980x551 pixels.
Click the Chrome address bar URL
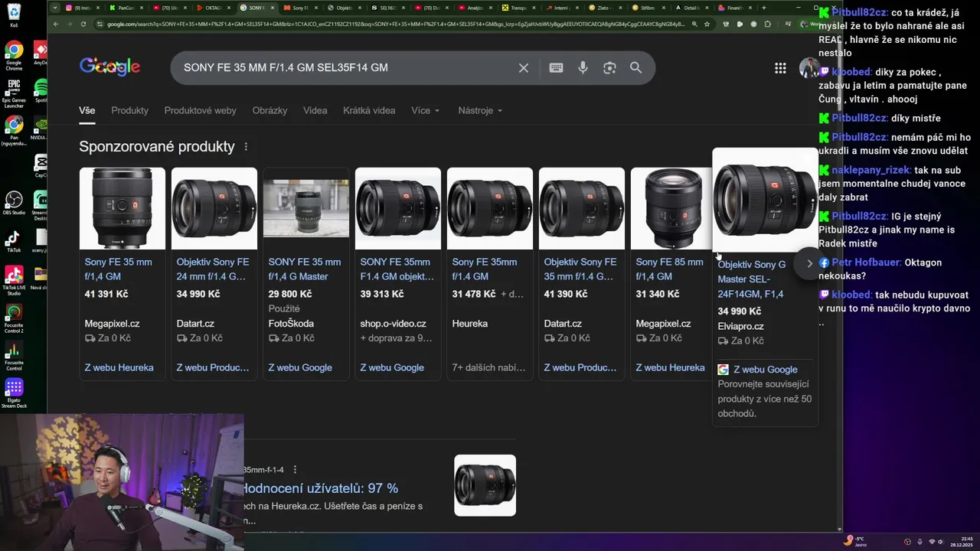(397, 24)
